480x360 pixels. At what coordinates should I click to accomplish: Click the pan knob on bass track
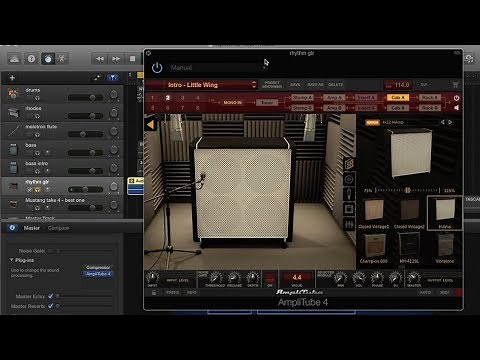tap(114, 150)
